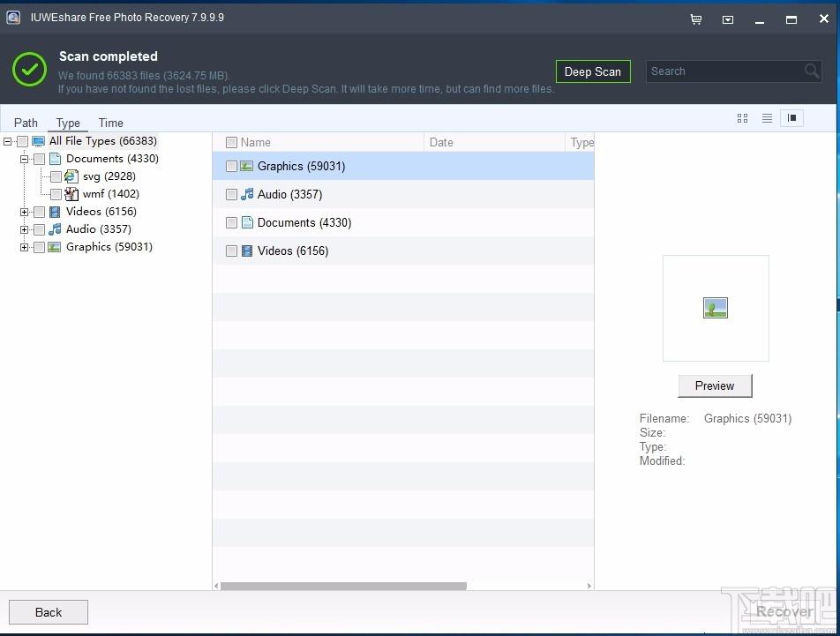Minimize the Photo Recovery window
The width and height of the screenshot is (840, 636).
pos(759,20)
